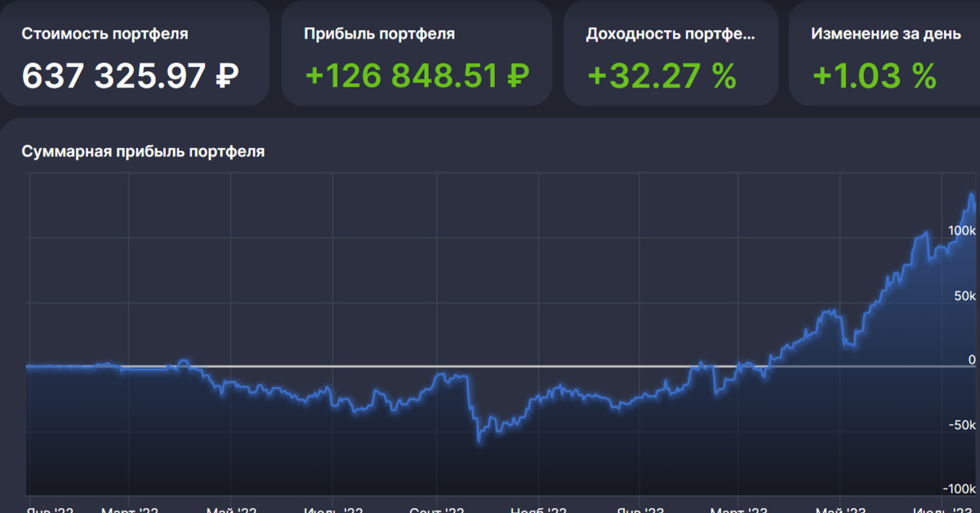Click the zero baseline of the profit chart
The height and width of the screenshot is (513, 980).
pos(502,366)
